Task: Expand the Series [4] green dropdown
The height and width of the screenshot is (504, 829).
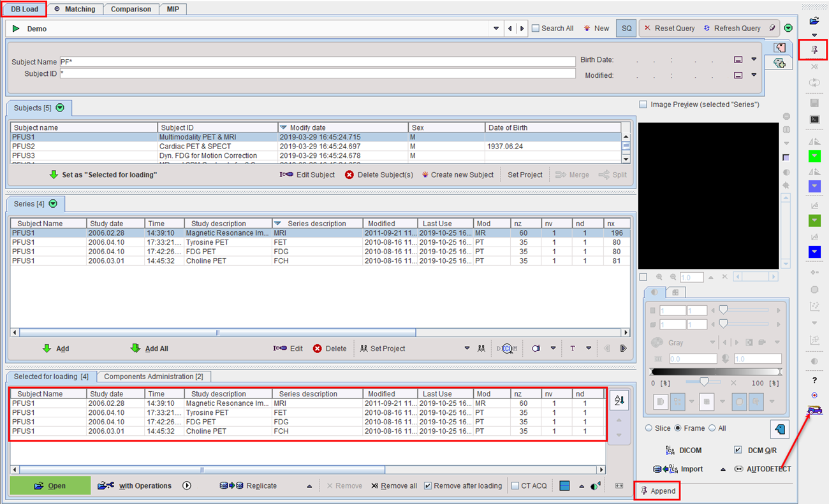Action: pyautogui.click(x=53, y=203)
